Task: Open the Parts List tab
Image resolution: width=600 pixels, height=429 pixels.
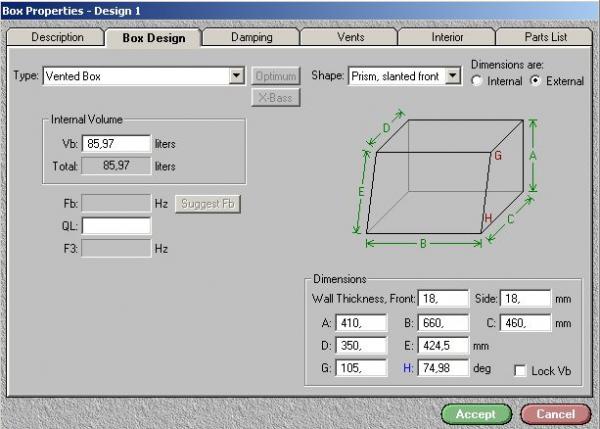Action: (544, 37)
